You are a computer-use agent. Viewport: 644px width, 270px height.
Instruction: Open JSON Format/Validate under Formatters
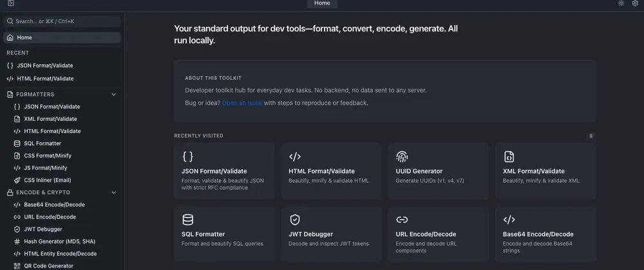pos(65,107)
